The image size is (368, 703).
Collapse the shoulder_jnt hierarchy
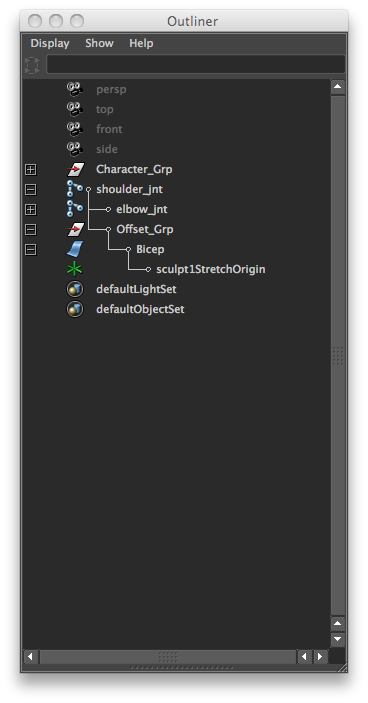pyautogui.click(x=30, y=190)
